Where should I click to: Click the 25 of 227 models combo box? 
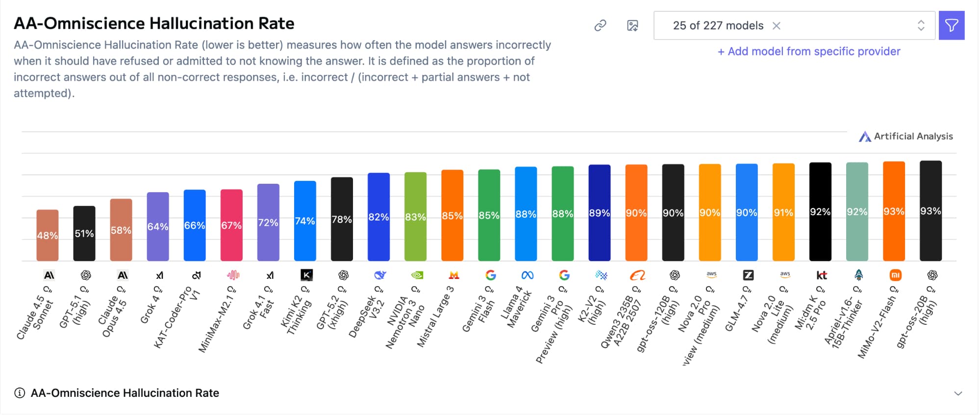pos(718,25)
